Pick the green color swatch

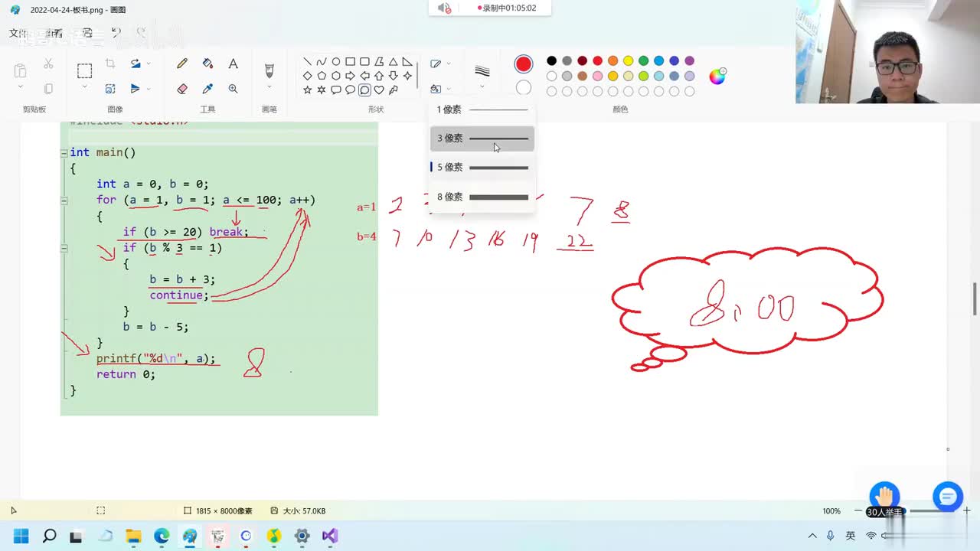pyautogui.click(x=643, y=60)
